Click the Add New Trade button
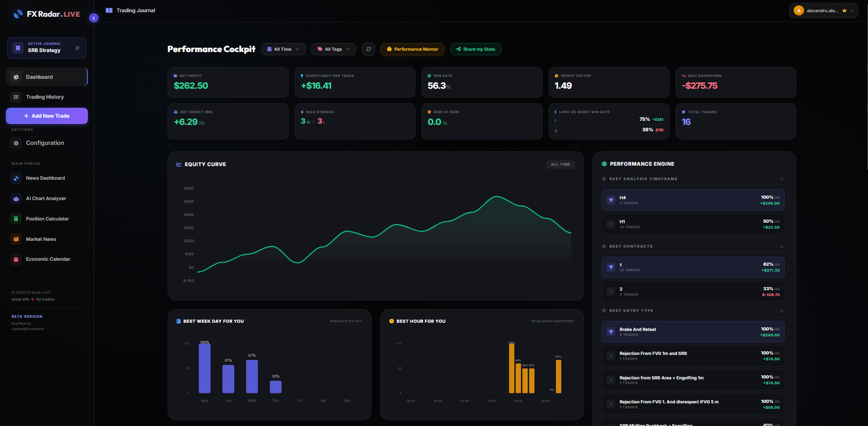 (47, 116)
